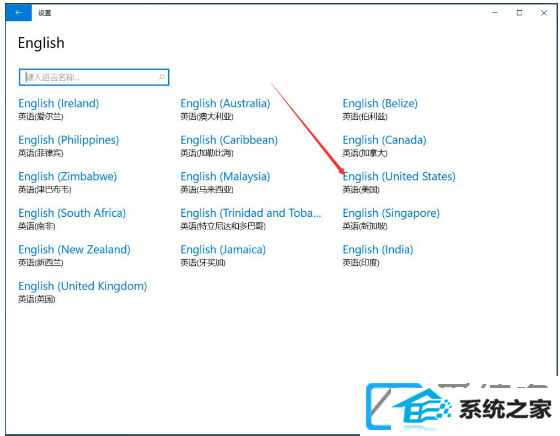Image resolution: width=560 pixels, height=436 pixels.
Task: Choose English (Zimbabwe)
Action: (x=68, y=182)
